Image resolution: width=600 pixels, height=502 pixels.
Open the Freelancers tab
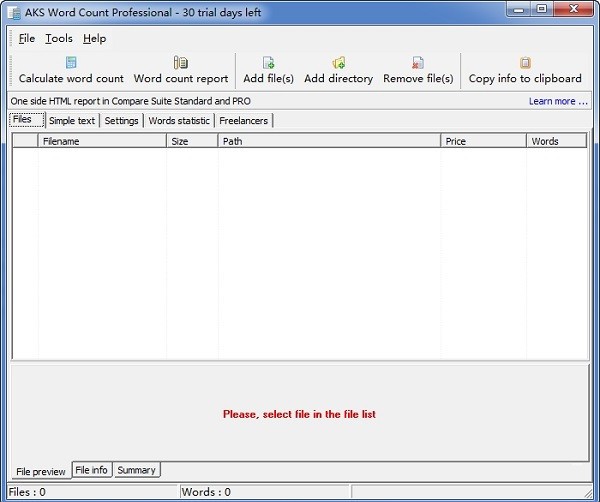tap(244, 121)
